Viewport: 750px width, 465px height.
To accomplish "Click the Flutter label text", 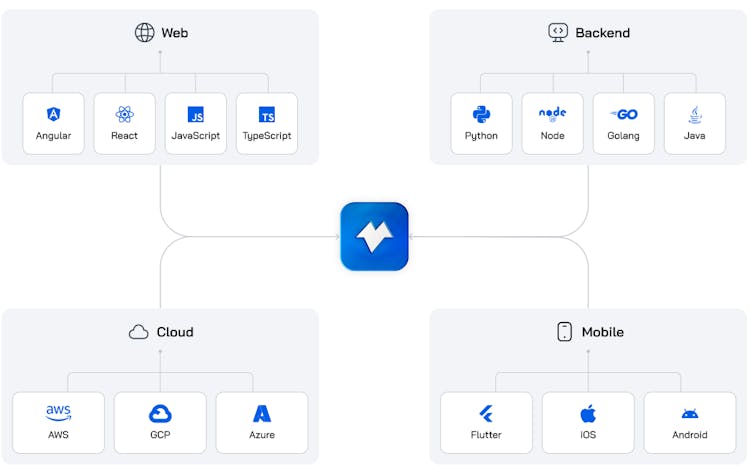I will (x=486, y=435).
